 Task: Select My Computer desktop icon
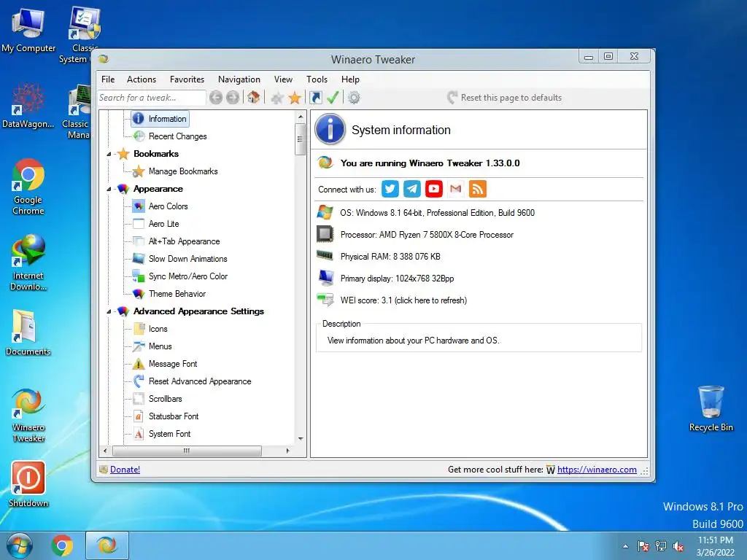(28, 30)
